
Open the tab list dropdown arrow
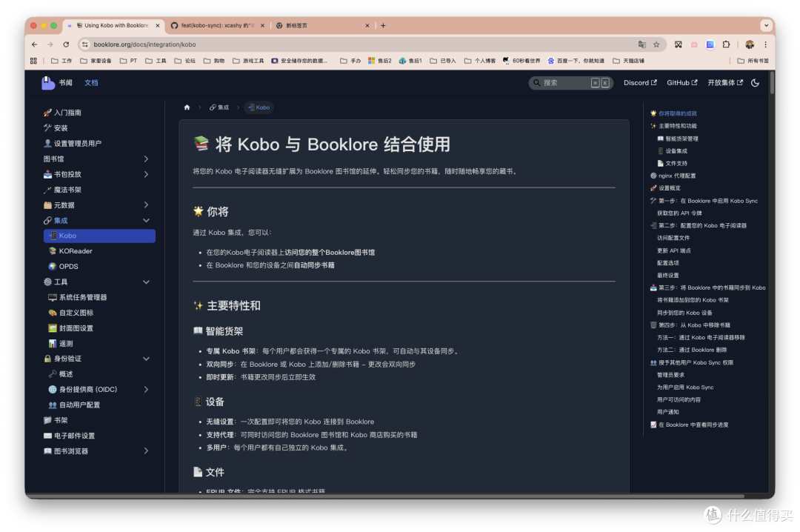766,25
